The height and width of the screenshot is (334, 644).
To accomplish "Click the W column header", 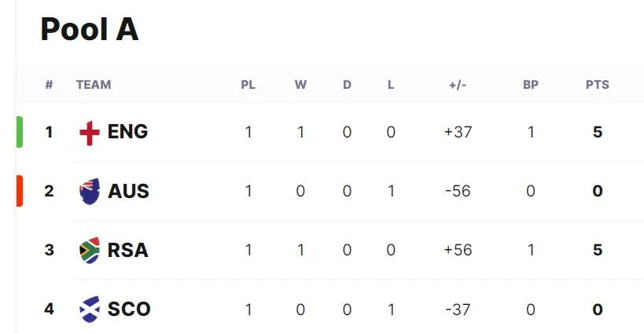I will (300, 85).
